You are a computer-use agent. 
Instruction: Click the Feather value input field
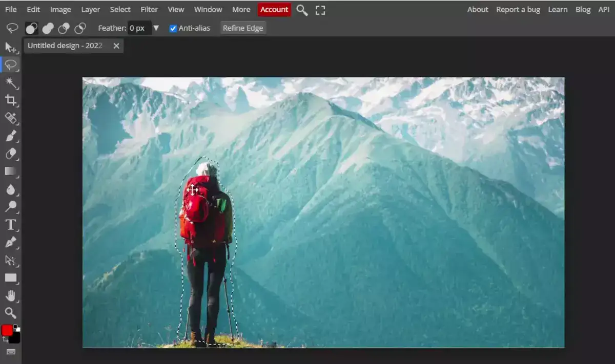point(139,28)
